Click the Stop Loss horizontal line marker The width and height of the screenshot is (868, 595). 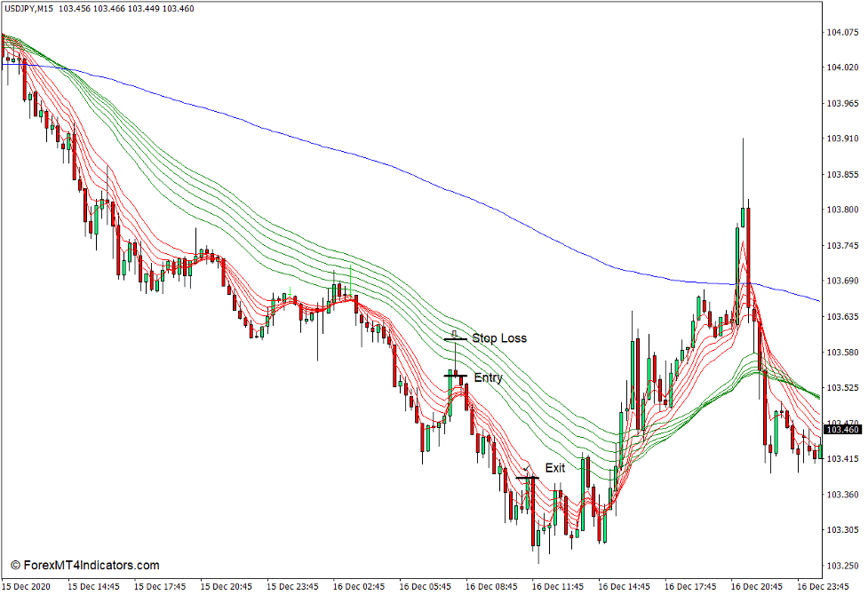[456, 338]
